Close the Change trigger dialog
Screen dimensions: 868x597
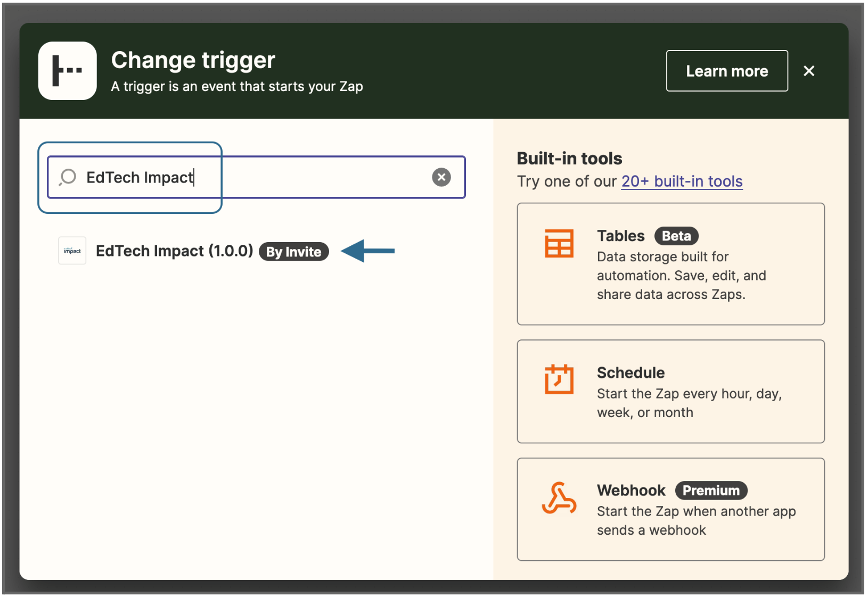[x=809, y=71]
